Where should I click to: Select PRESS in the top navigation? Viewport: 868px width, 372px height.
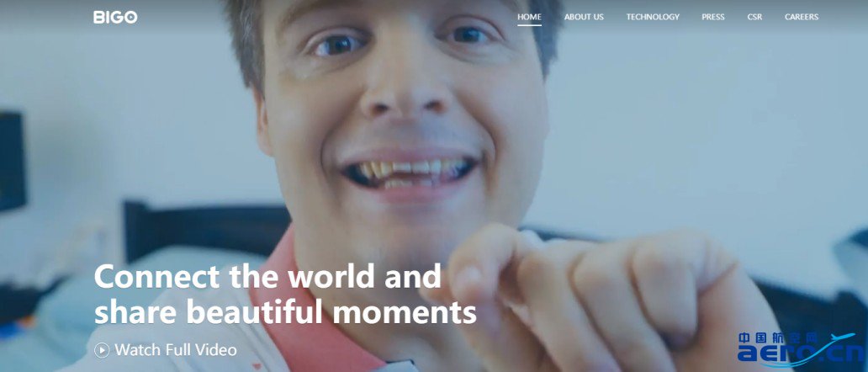[x=713, y=17]
